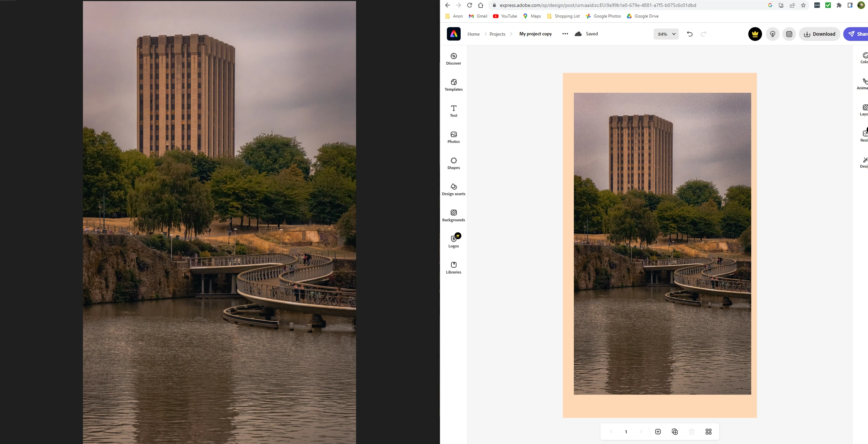Click the undo arrow
This screenshot has width=868, height=444.
pos(689,34)
